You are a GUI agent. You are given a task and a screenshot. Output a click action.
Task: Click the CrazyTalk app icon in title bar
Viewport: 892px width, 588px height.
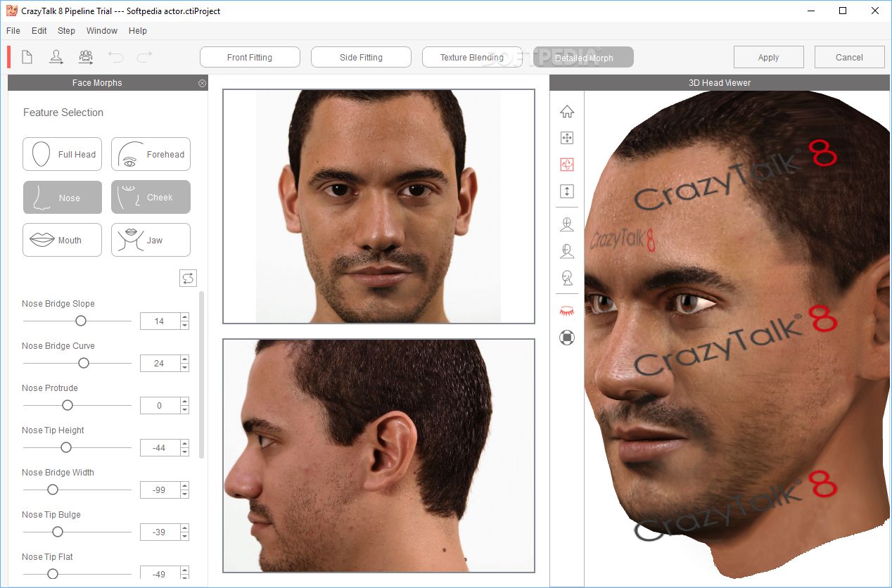[x=11, y=11]
